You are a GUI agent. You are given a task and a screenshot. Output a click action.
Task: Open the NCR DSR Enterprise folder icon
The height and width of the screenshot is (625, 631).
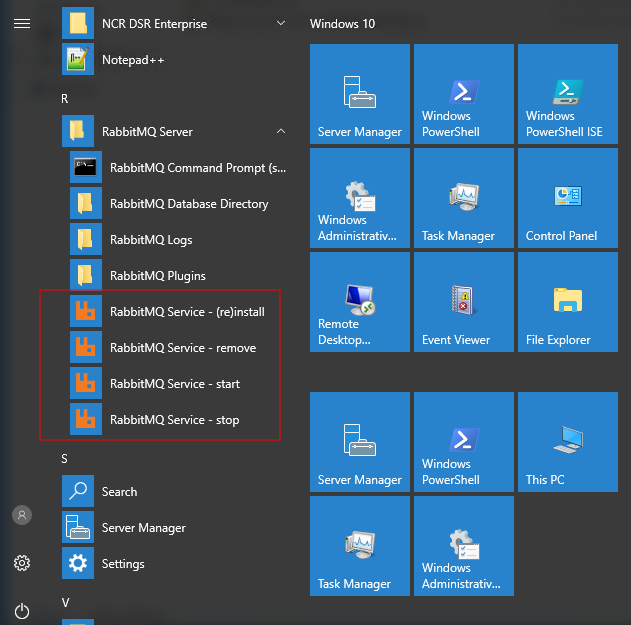(x=78, y=23)
